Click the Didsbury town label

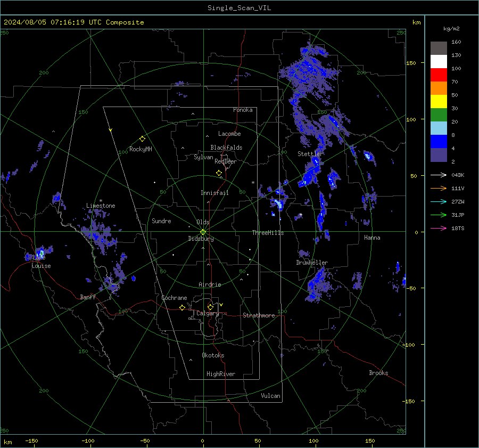coord(201,239)
